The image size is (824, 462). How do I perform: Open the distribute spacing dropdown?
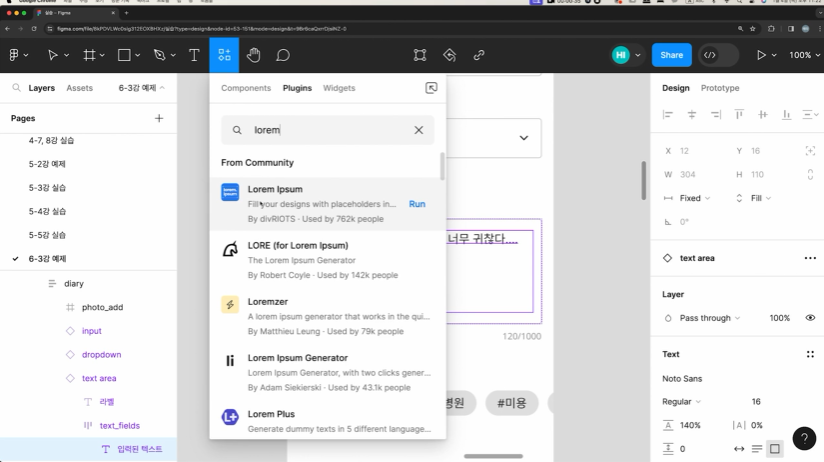tap(810, 115)
